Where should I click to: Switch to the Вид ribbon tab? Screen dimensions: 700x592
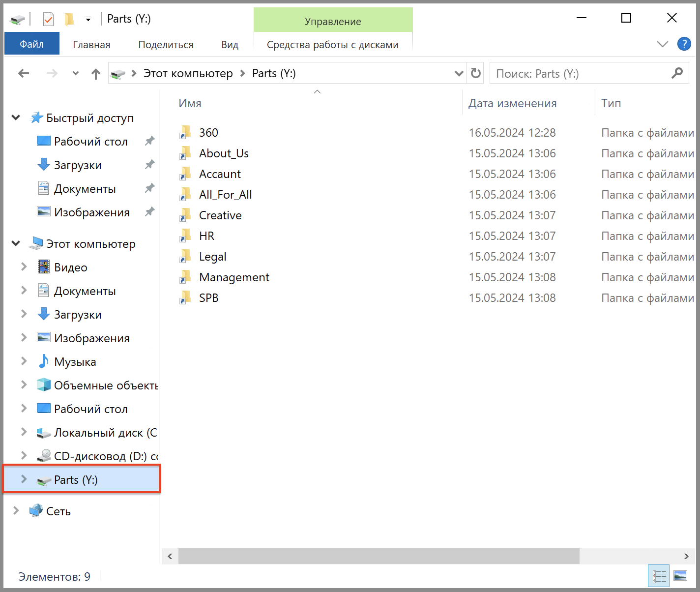coord(230,45)
